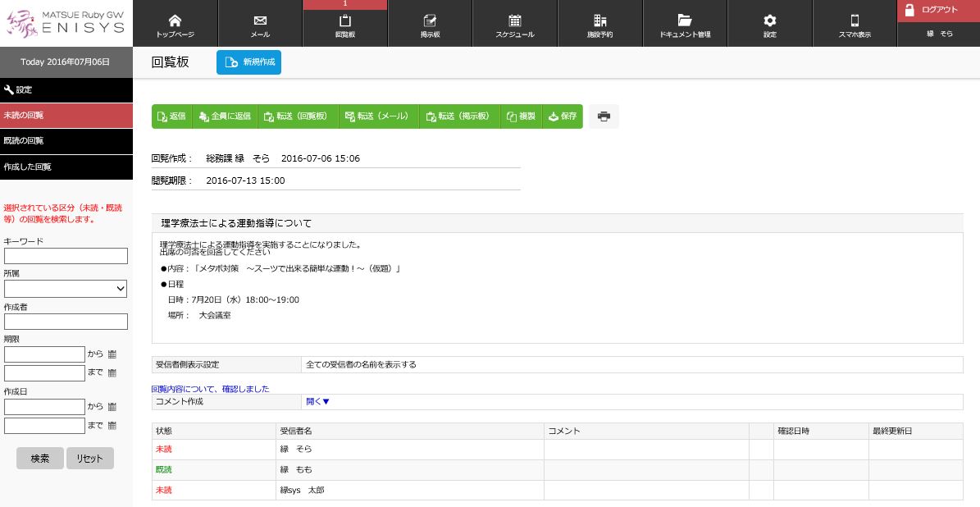Click the 確認日時 column header
Image resolution: width=980 pixels, height=507 pixels.
[x=821, y=432]
